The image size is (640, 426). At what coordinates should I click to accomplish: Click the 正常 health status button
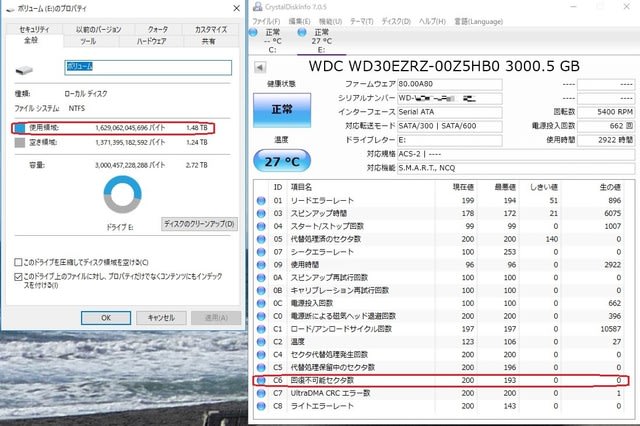coord(282,110)
